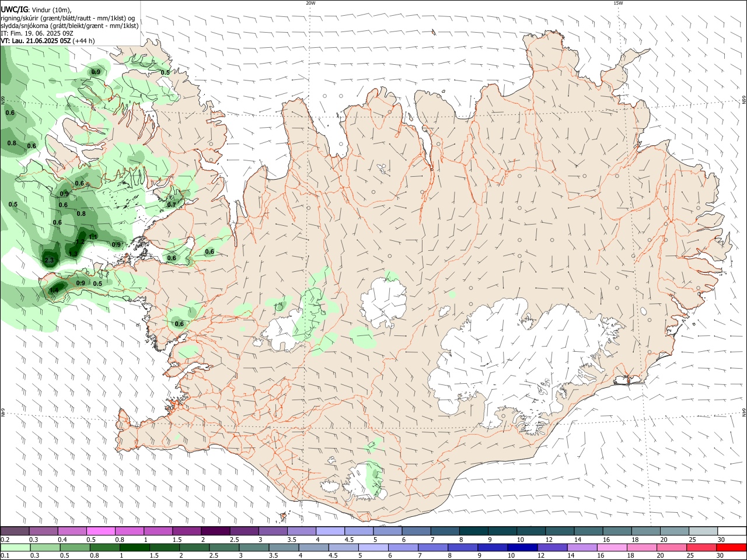Click the palest green 0.1 swatch in lower legend
The width and height of the screenshot is (747, 560).
click(15, 548)
